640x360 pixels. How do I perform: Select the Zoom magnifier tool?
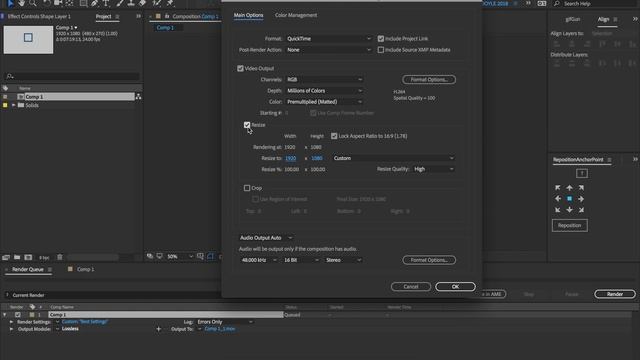[33, 3]
